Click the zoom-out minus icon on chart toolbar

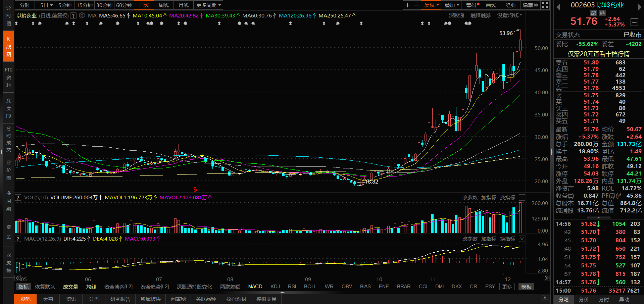(416, 5)
